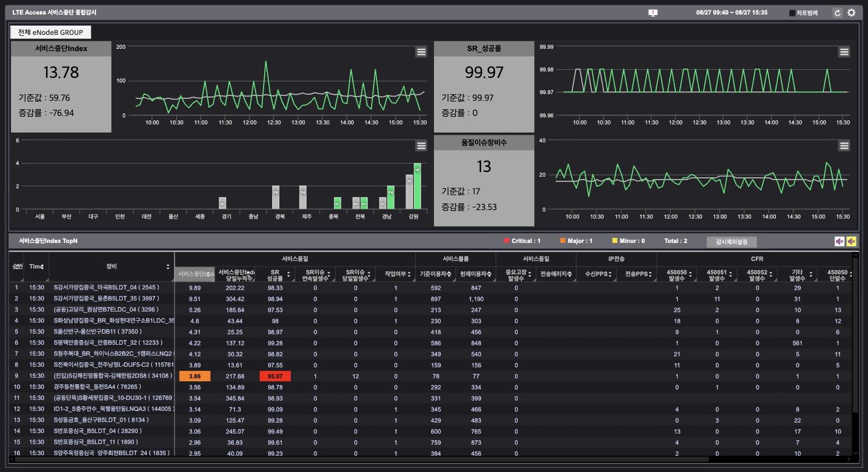Screen dimensions: 868x472
Task: Select row (공동)고당리_원삼면B7ELDC_04 ( 3296 )
Action: (x=431, y=310)
